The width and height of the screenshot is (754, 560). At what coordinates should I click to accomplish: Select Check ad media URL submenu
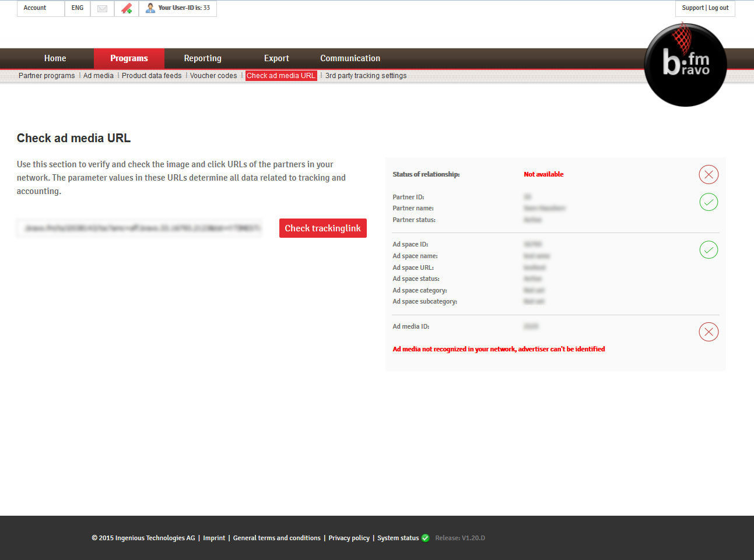click(x=281, y=76)
